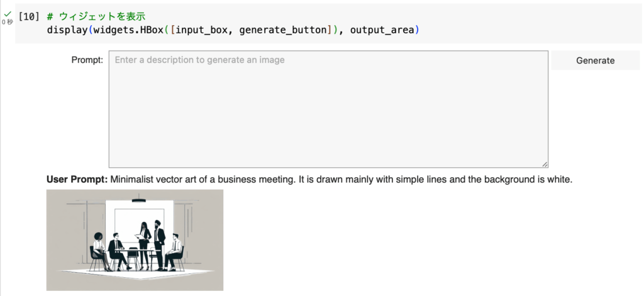Image resolution: width=644 pixels, height=296 pixels.
Task: Click the text area resize handle corner
Action: (544, 163)
